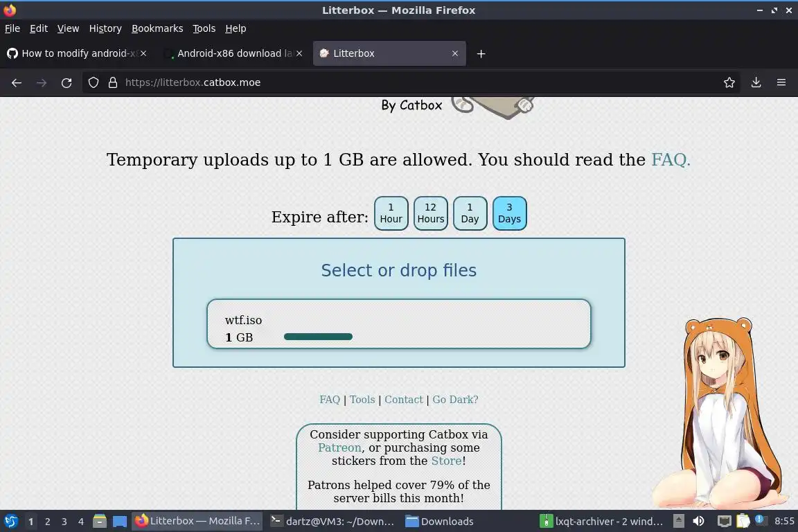The image size is (798, 532).
Task: Click the 1 GB file size label
Action: coord(239,337)
